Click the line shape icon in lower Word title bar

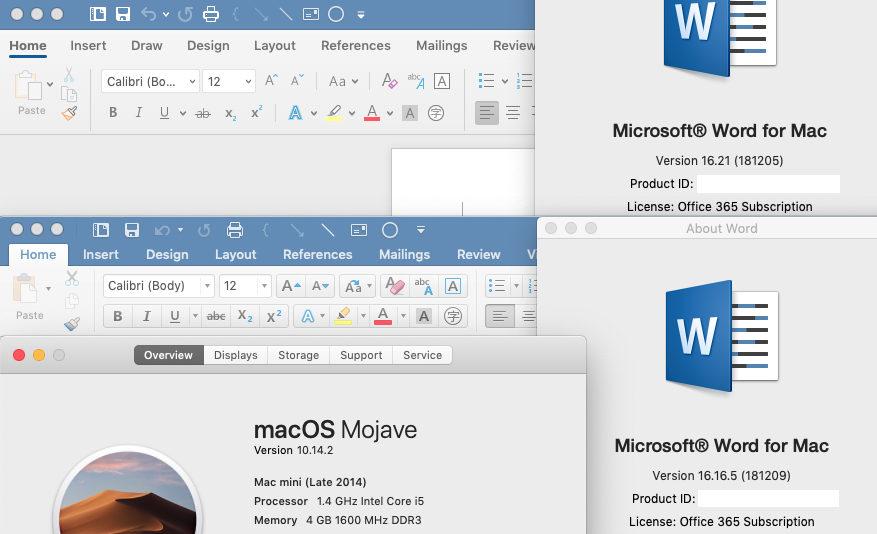(328, 230)
